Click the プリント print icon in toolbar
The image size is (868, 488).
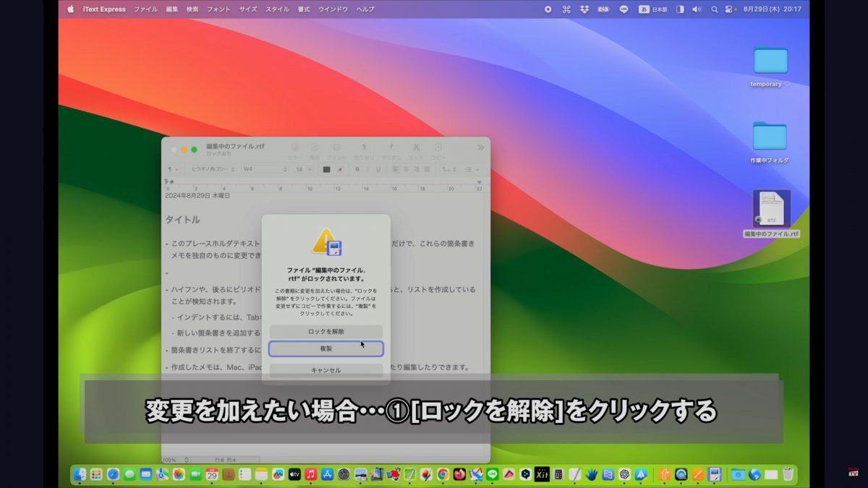click(336, 151)
